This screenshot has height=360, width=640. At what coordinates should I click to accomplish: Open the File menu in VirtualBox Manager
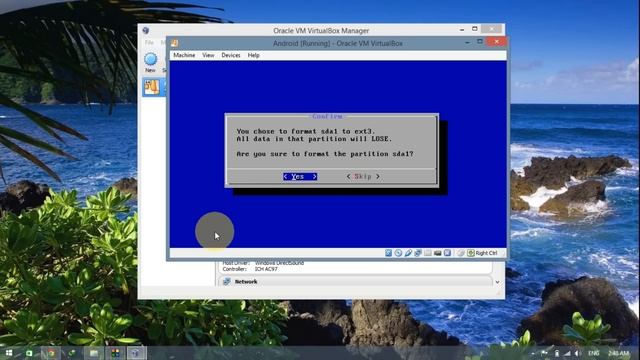(149, 42)
